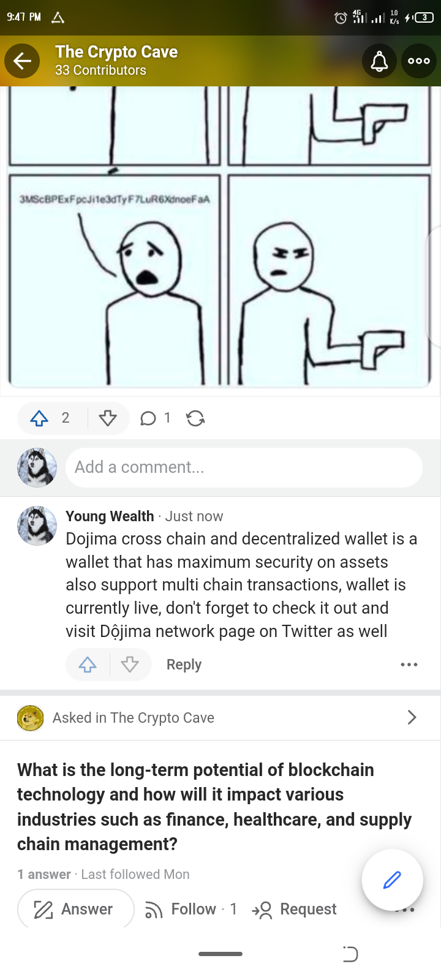Open the three-dot overflow menu in header
The image size is (441, 980).
419,61
